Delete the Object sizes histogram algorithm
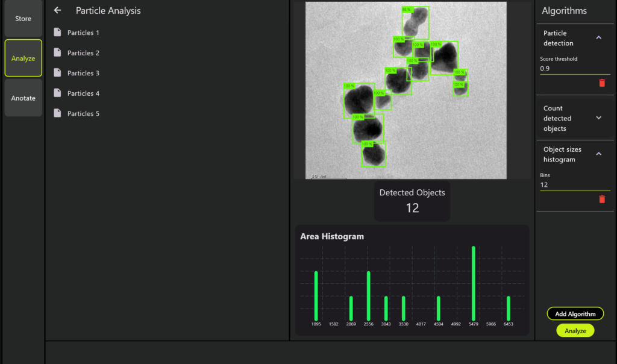 [601, 199]
